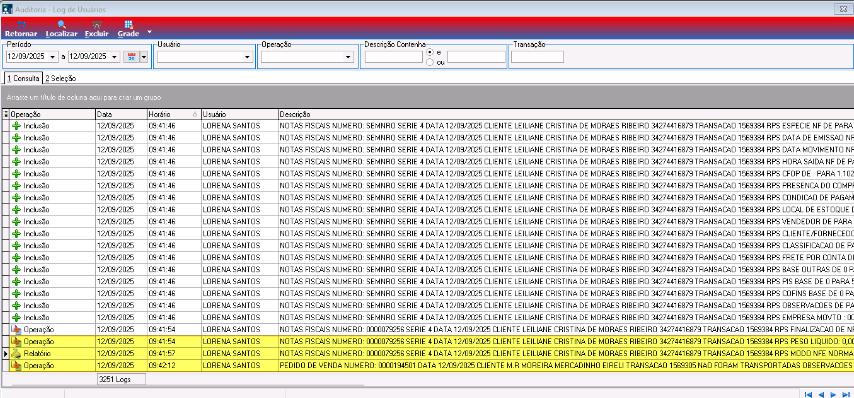Click the Relatório operation cell
Viewport: 854px width, 398px height.
(x=52, y=353)
